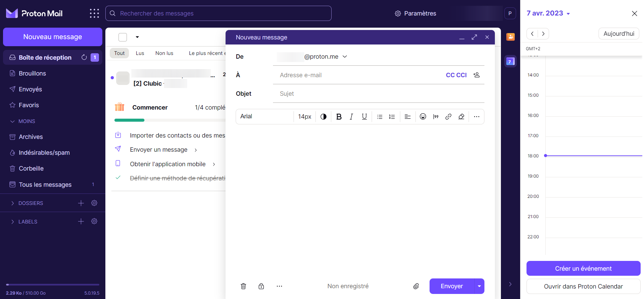The height and width of the screenshot is (299, 644).
Task: Insert an emoji using the smiley icon
Action: pos(423,117)
